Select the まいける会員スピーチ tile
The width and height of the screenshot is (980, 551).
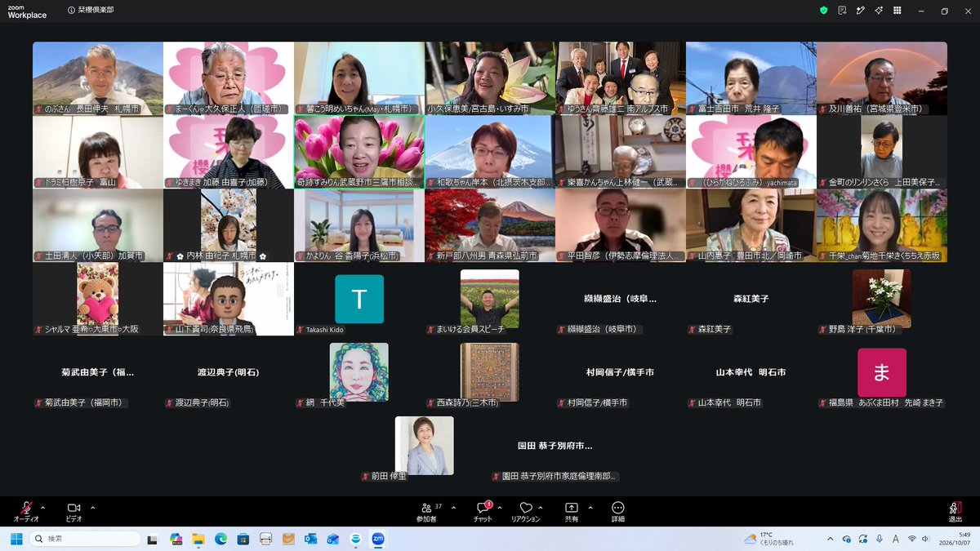[x=490, y=299]
